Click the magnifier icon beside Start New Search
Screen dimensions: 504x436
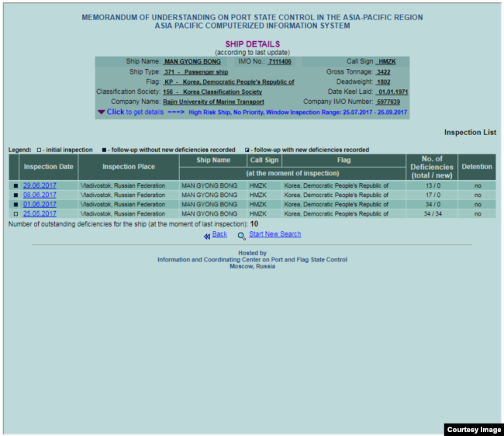pyautogui.click(x=242, y=235)
